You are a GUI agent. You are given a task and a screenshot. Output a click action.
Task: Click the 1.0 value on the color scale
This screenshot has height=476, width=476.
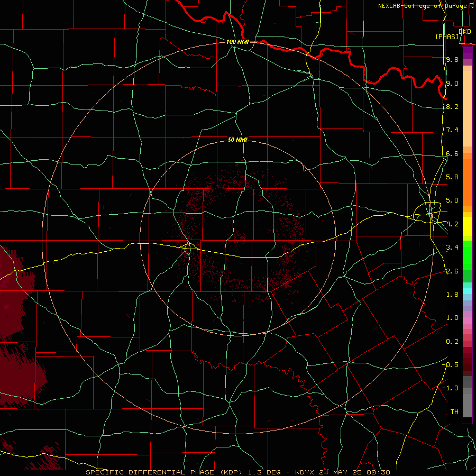pos(452,318)
